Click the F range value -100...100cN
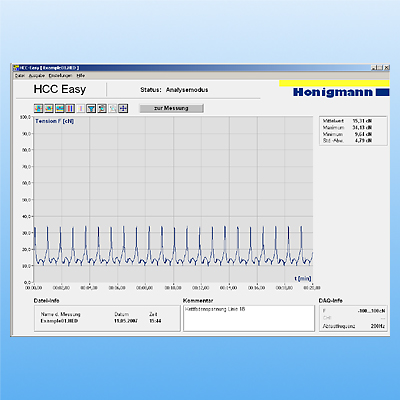 point(371,311)
